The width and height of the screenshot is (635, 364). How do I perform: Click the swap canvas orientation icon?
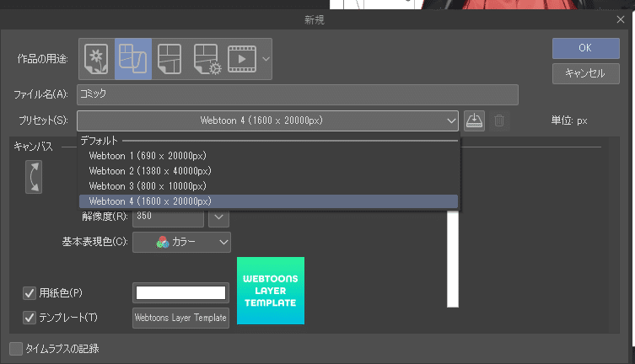click(34, 177)
